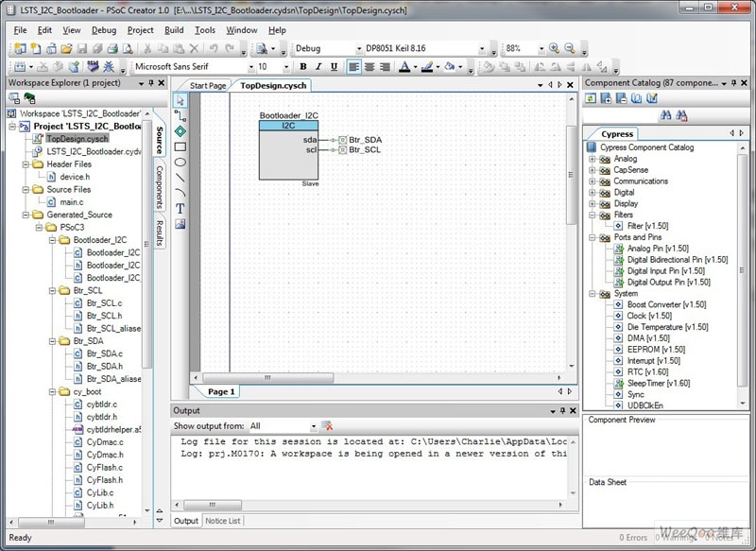Switch to the Components side tab

click(x=159, y=187)
